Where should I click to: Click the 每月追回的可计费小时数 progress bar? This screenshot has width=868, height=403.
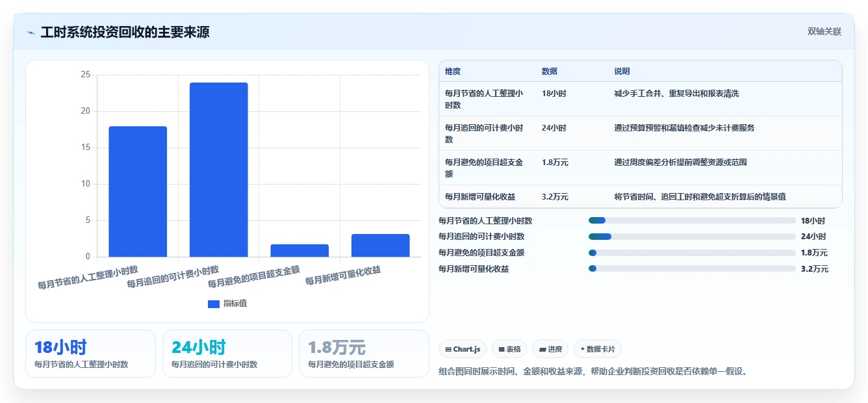pos(692,237)
